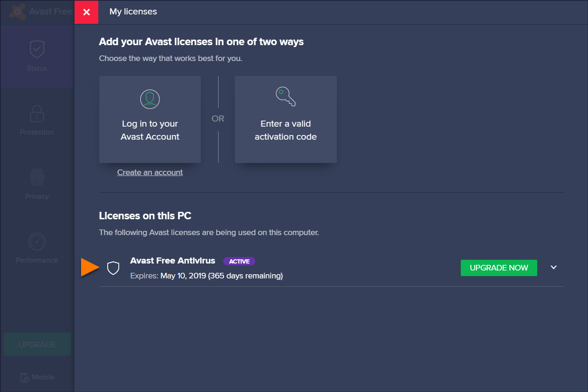This screenshot has width=588, height=392.
Task: Close the My licenses panel with red X
Action: click(x=87, y=12)
